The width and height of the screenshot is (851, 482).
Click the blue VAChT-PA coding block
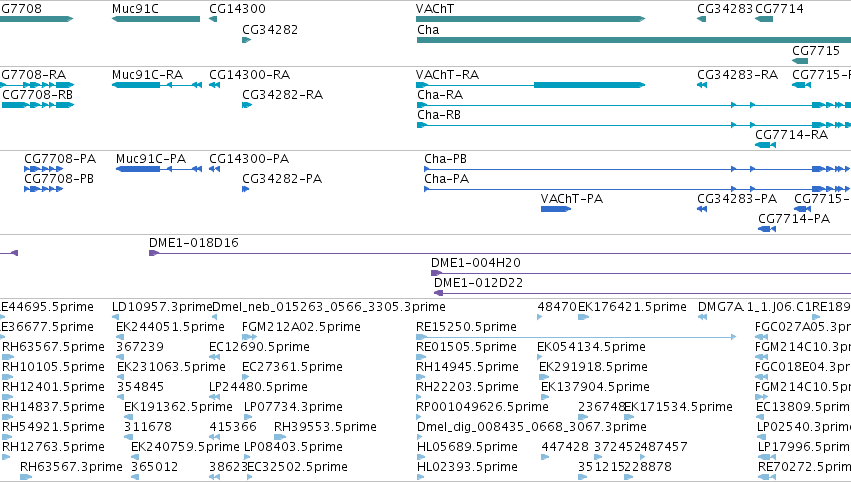pyautogui.click(x=555, y=209)
